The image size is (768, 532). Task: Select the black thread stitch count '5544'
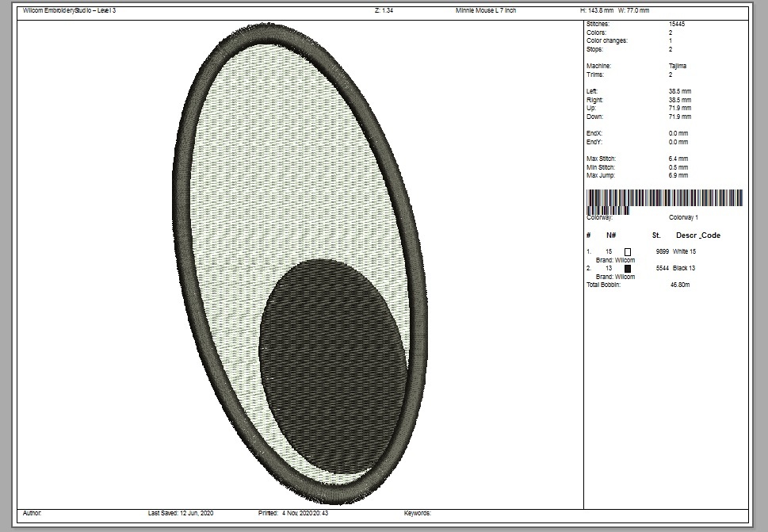(x=663, y=269)
